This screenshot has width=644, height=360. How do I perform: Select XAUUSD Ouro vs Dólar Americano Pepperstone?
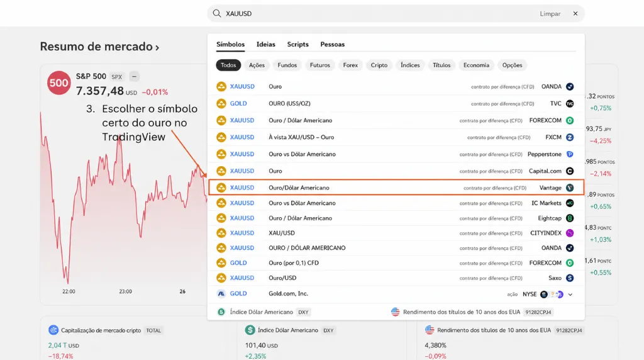(x=396, y=154)
